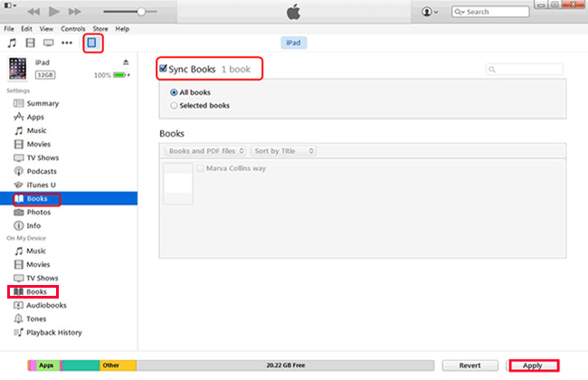Select the iPad device icon in toolbar

coord(92,43)
